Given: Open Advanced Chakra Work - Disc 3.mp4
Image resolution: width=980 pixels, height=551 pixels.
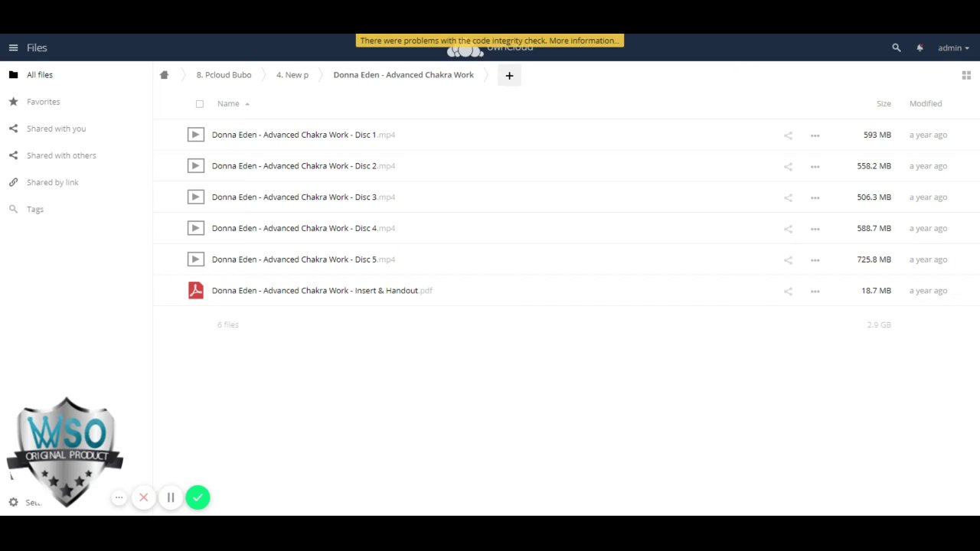Looking at the screenshot, I should pos(303,197).
